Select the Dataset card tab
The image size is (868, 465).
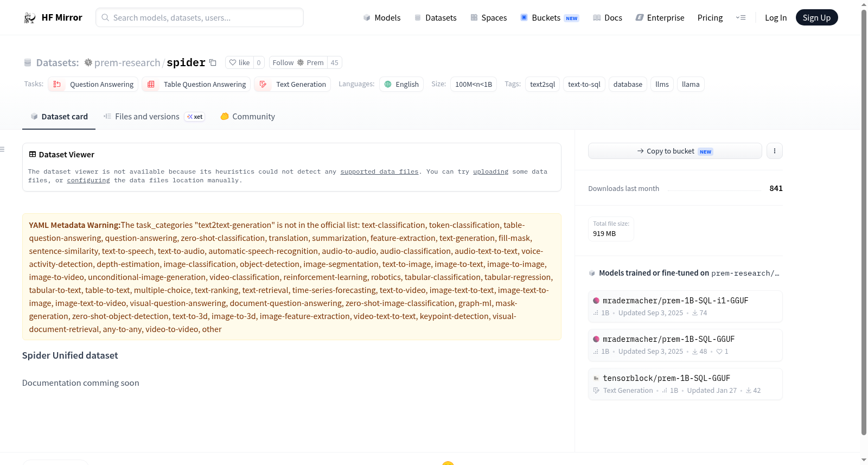pyautogui.click(x=59, y=117)
